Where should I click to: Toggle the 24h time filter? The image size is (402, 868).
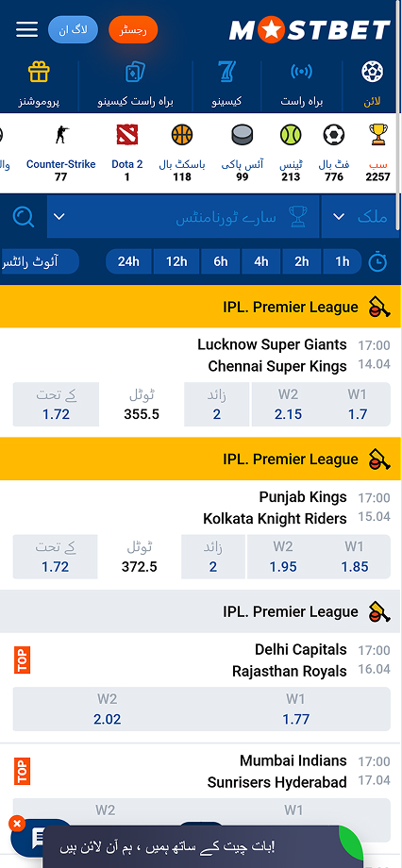128,261
